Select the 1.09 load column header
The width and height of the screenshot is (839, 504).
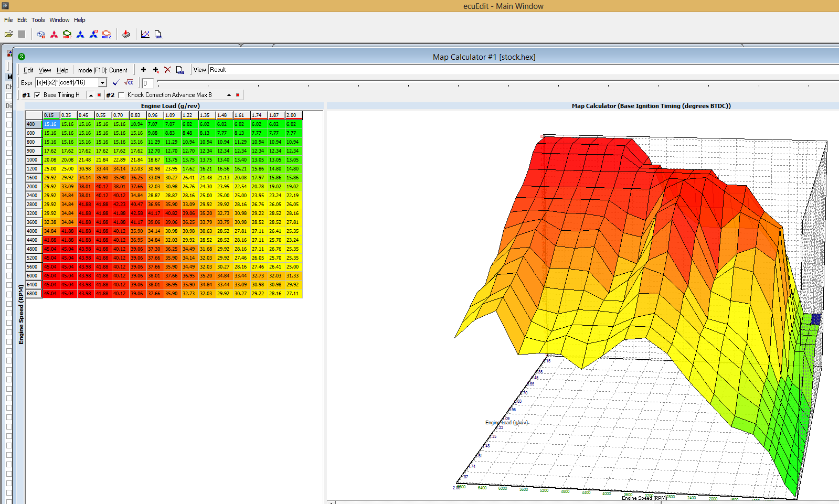coord(172,115)
